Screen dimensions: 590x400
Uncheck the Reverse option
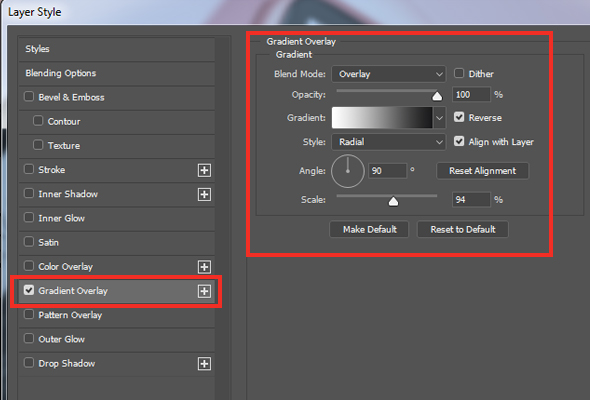pyautogui.click(x=459, y=117)
